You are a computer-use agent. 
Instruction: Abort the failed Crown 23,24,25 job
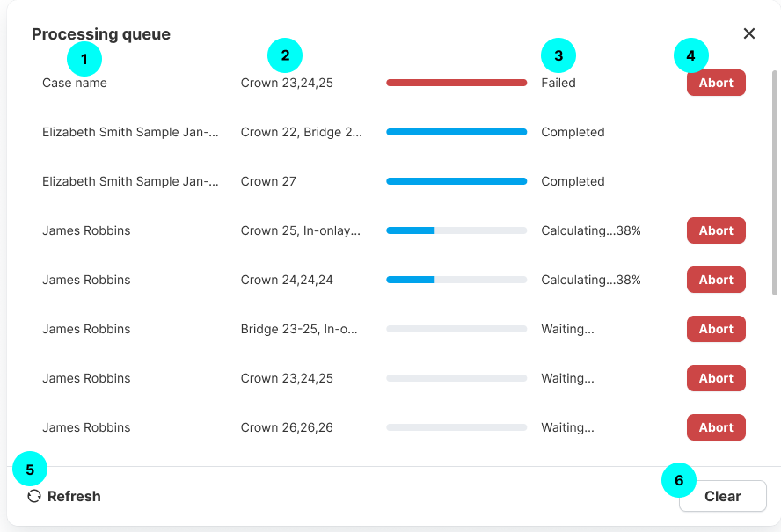click(716, 83)
